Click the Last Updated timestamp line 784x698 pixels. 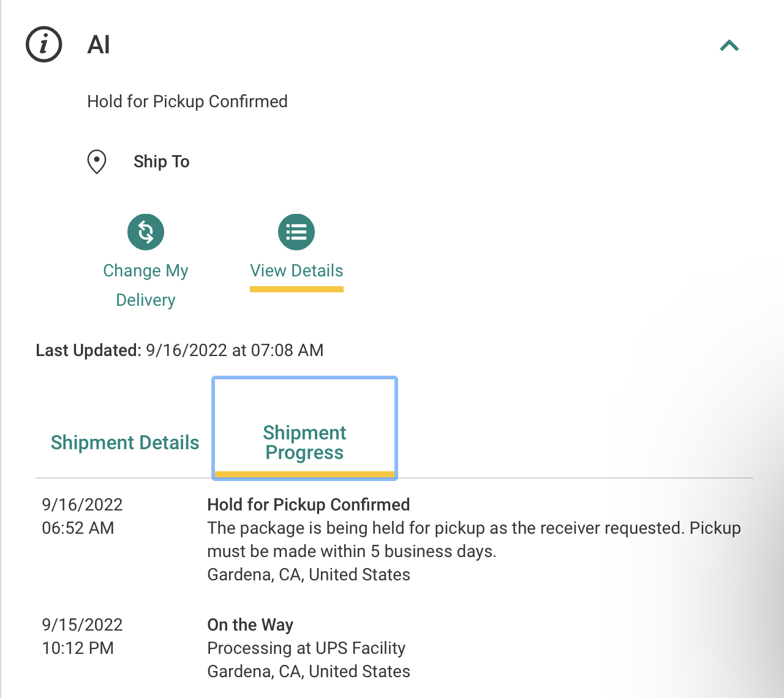(179, 351)
